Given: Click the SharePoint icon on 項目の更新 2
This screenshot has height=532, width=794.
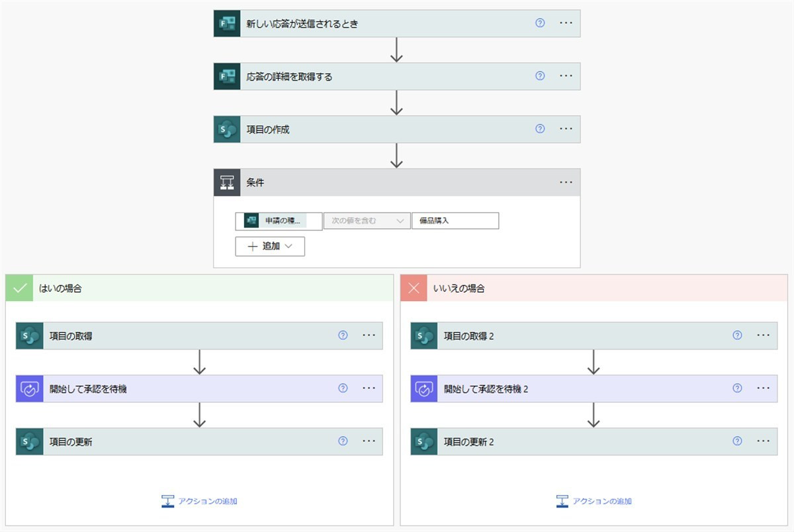Looking at the screenshot, I should [424, 441].
